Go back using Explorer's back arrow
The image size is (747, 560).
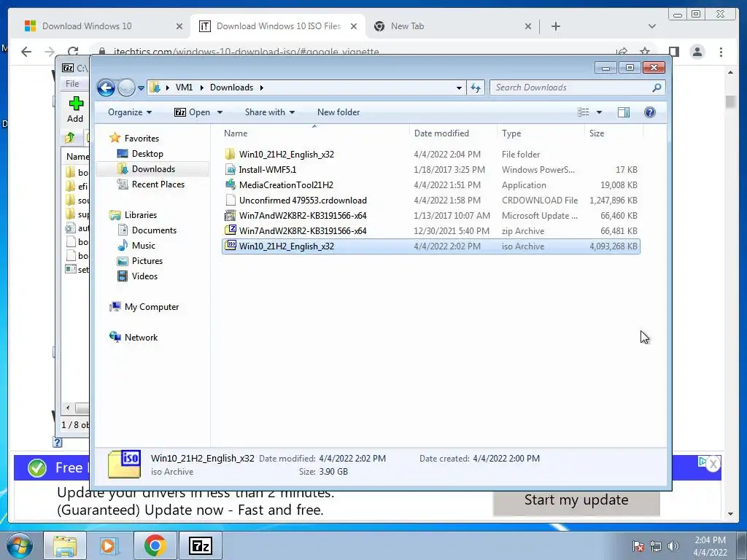pyautogui.click(x=106, y=87)
